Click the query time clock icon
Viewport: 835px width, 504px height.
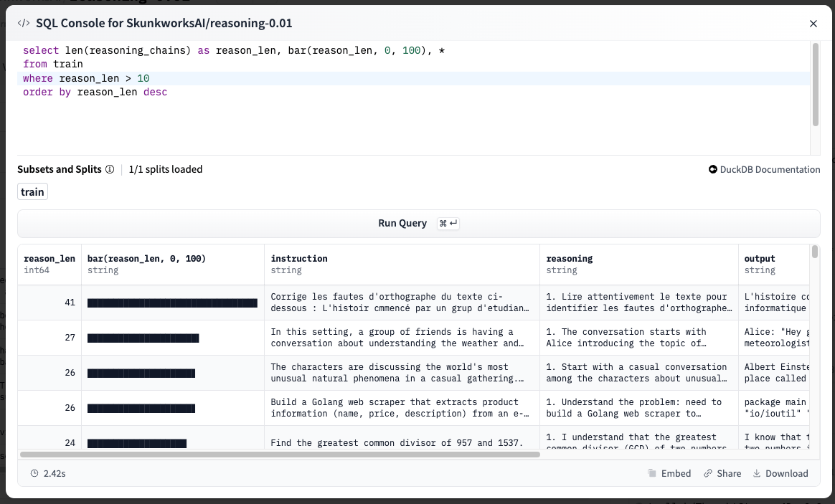coord(34,474)
